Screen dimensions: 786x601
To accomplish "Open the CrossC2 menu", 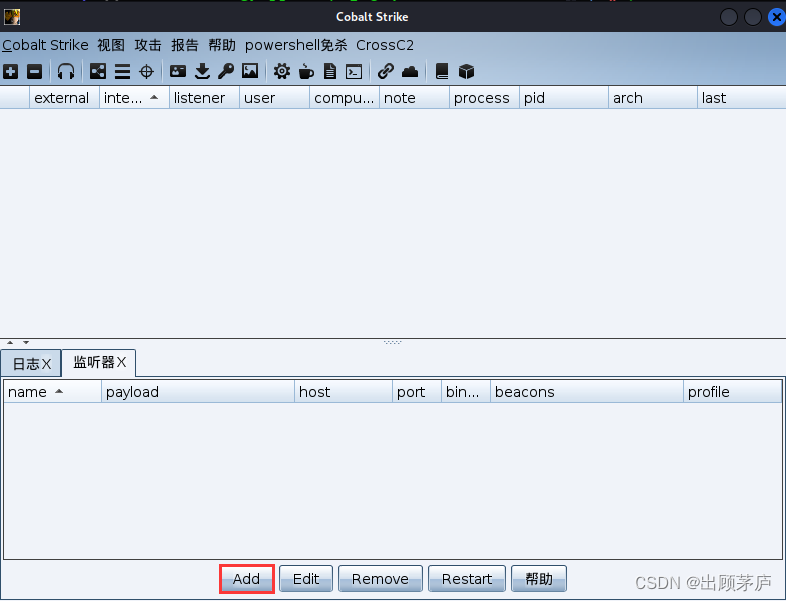I will 385,45.
